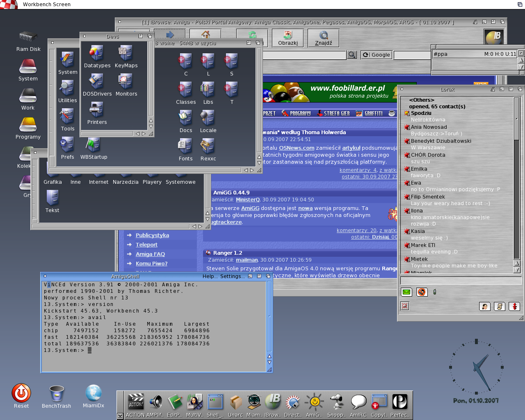Image resolution: width=525 pixels, height=420 pixels.
Task: Follow the Amiga FAQ sidebar link
Action: tap(150, 254)
